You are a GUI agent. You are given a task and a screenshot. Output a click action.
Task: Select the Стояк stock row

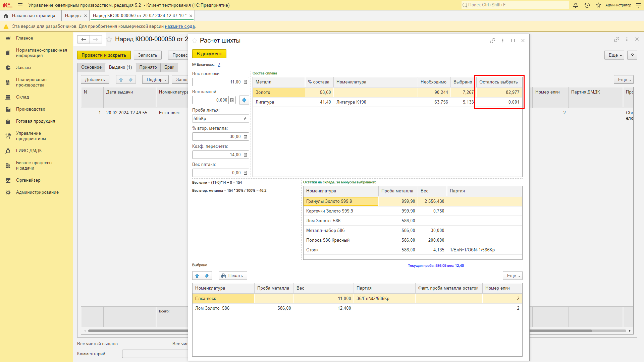coord(413,250)
